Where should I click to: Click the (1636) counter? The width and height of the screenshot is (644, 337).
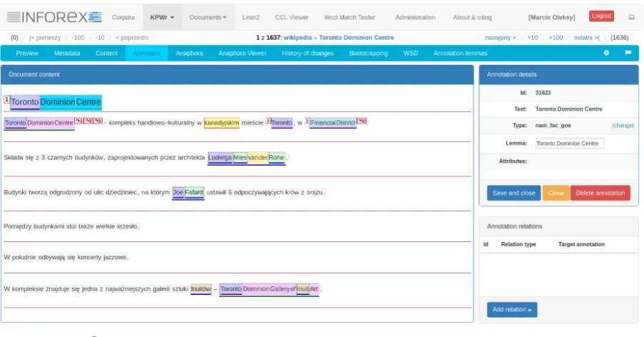pyautogui.click(x=619, y=37)
